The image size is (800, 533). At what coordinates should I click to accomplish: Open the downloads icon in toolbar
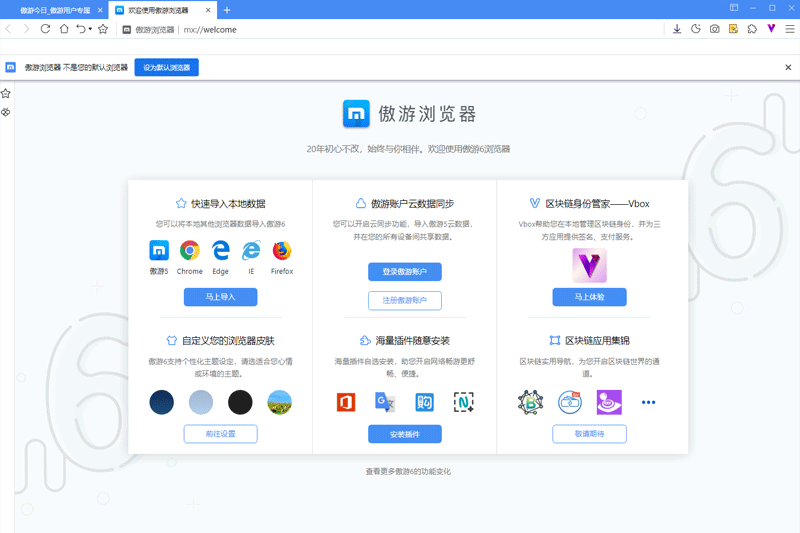coord(677,29)
